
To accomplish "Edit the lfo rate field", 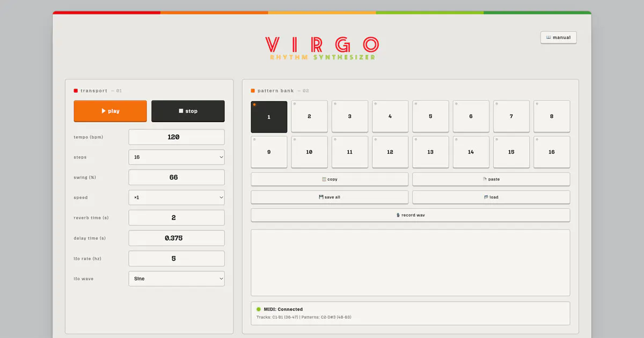I will (177, 258).
